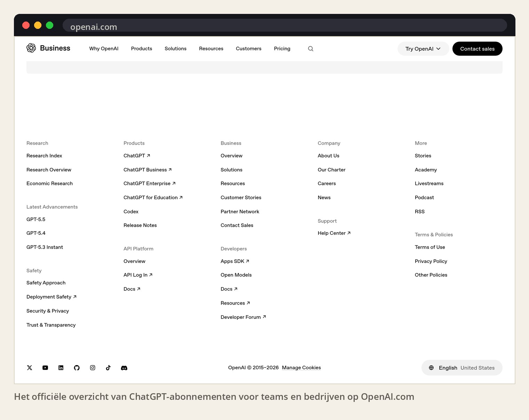Open the GPT-5.4 link

36,233
